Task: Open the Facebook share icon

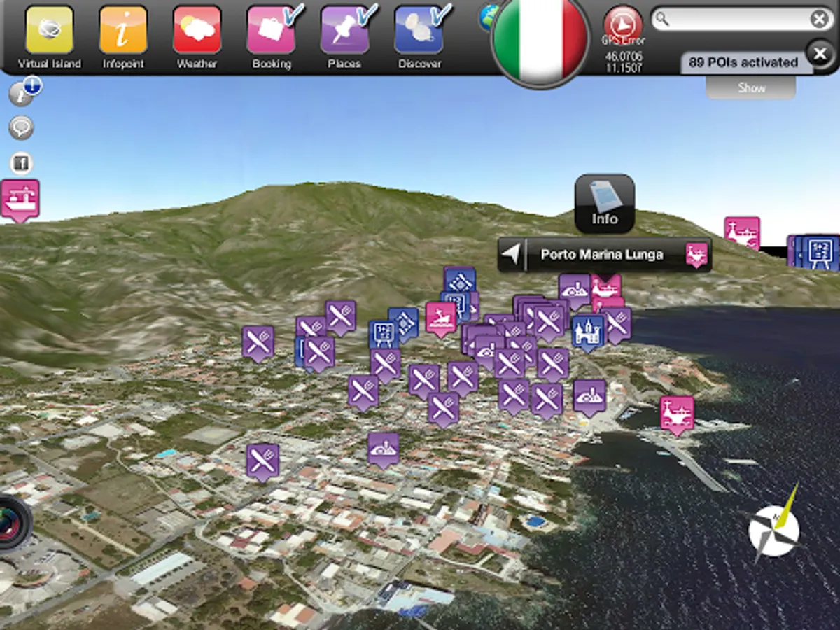Action: 22,164
